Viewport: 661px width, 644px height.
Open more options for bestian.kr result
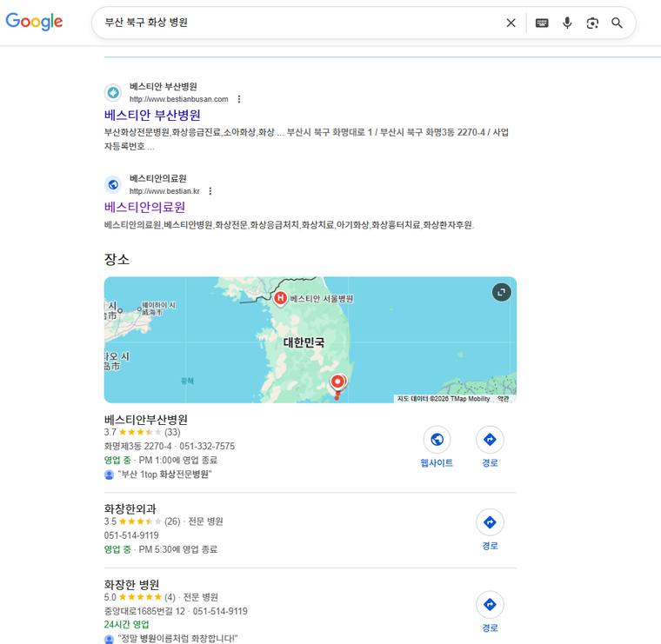[210, 191]
